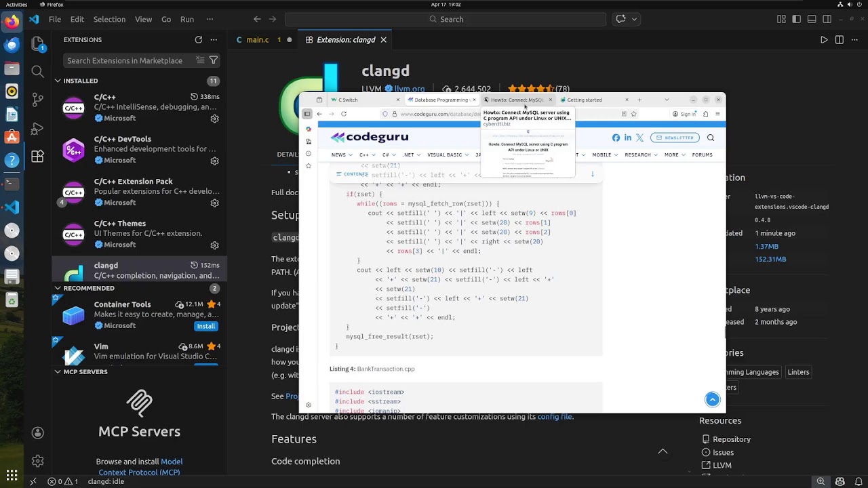
Task: Open Extensions panel more actions menu
Action: pos(214,40)
